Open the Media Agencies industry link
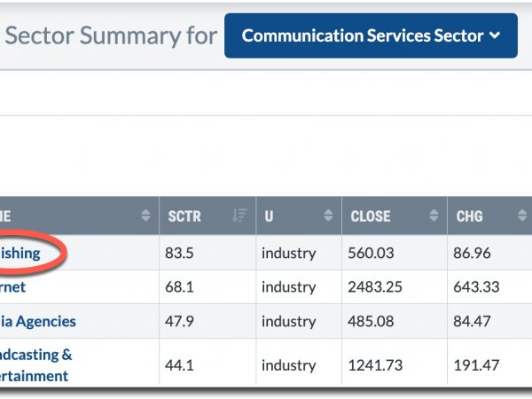Viewport: 532px width, 399px height. (x=37, y=321)
